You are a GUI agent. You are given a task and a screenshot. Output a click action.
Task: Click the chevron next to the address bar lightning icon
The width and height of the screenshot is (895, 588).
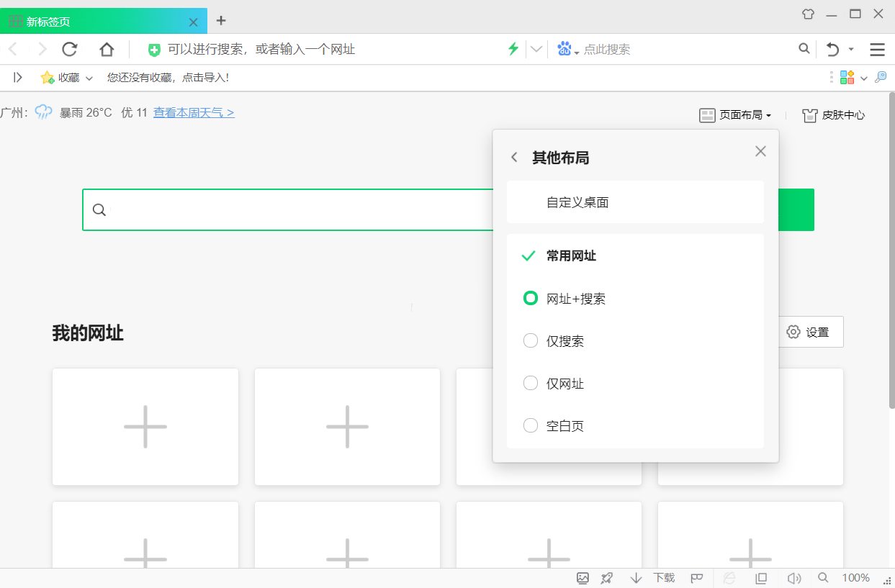point(536,48)
